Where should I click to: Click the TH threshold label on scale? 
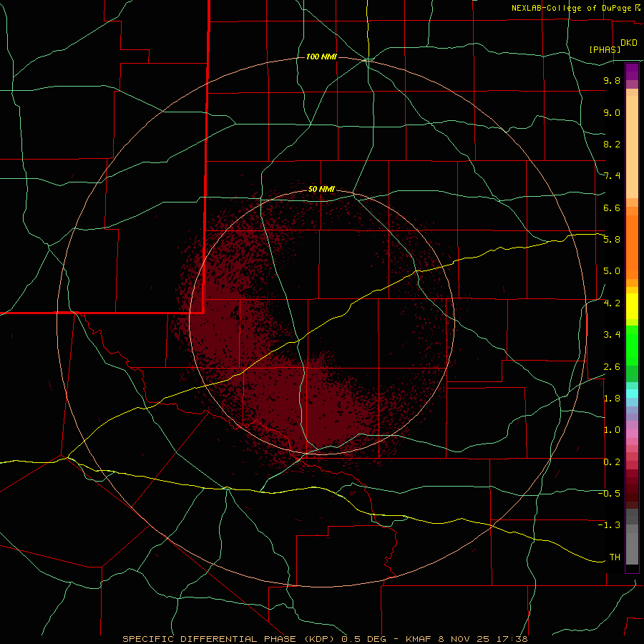[615, 557]
